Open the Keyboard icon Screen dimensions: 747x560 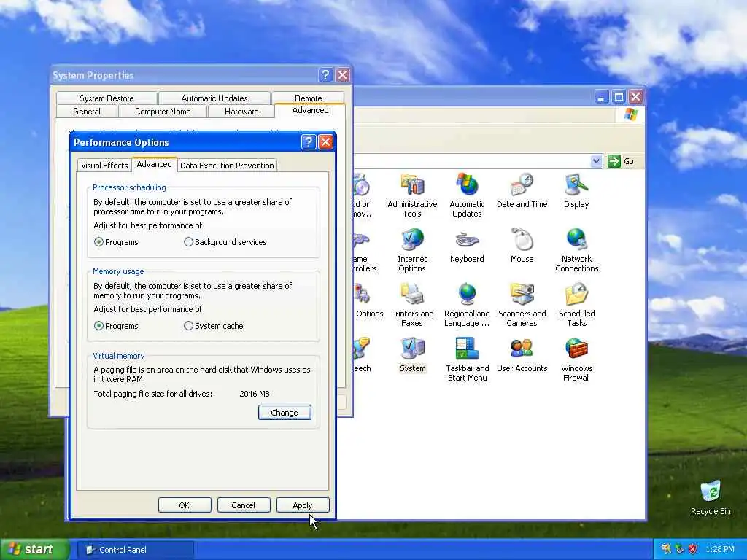[467, 246]
